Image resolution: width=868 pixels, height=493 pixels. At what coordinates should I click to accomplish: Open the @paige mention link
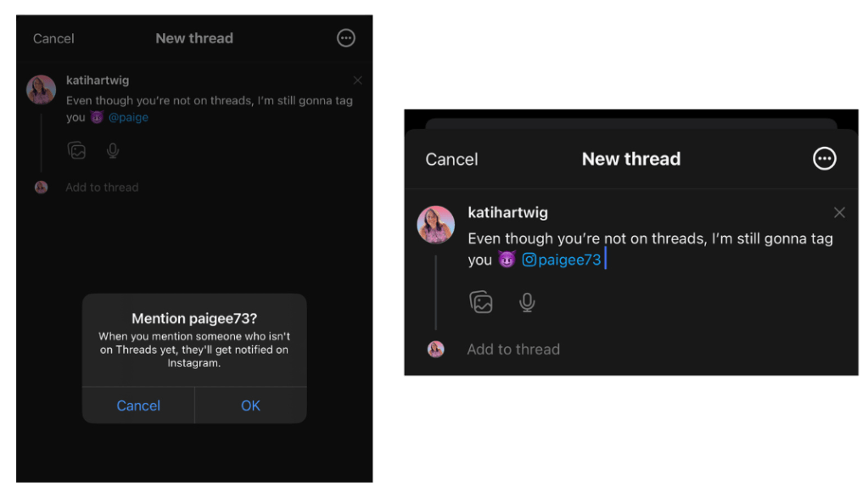129,117
